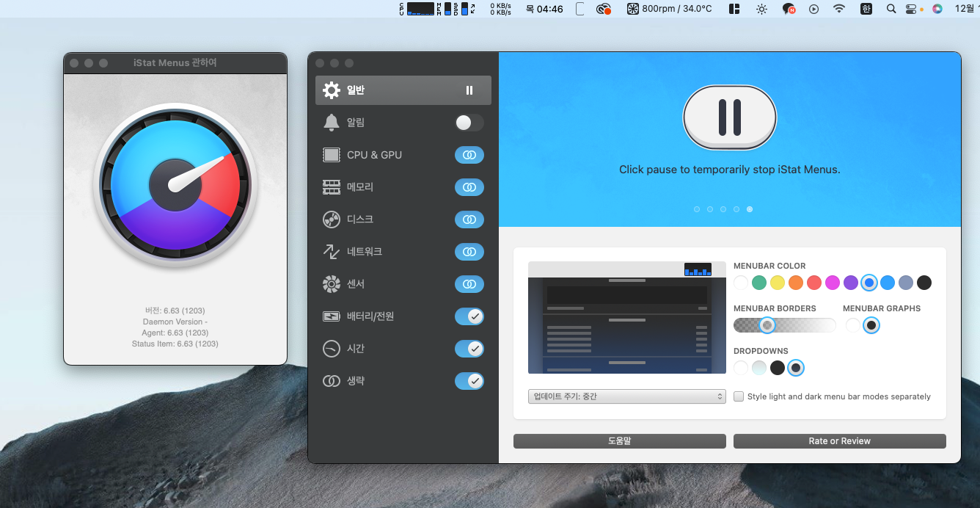Image resolution: width=980 pixels, height=508 pixels.
Task: Pick the white menubar color swatch
Action: [741, 283]
